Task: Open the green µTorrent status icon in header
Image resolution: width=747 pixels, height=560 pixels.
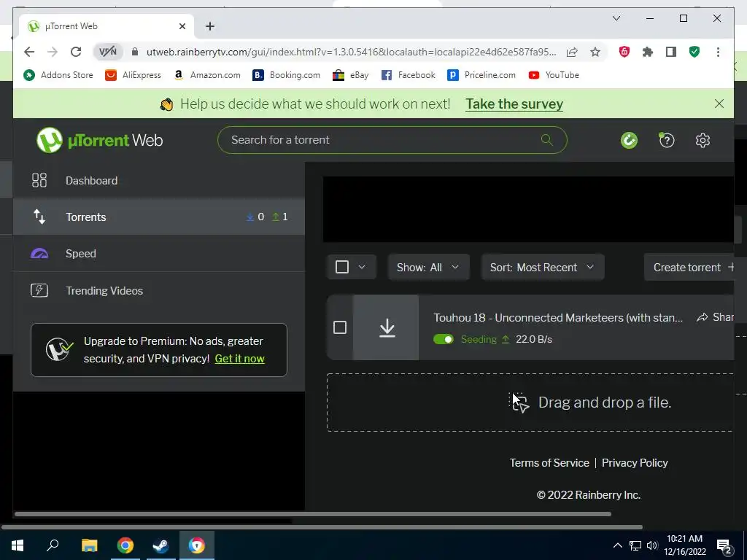Action: tap(629, 141)
